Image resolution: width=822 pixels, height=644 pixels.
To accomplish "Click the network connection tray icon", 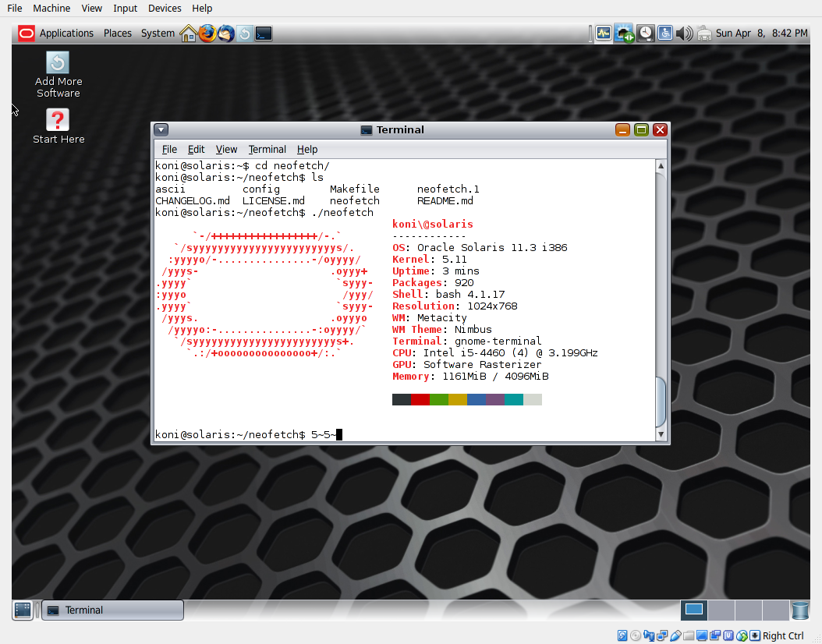I will click(x=624, y=33).
